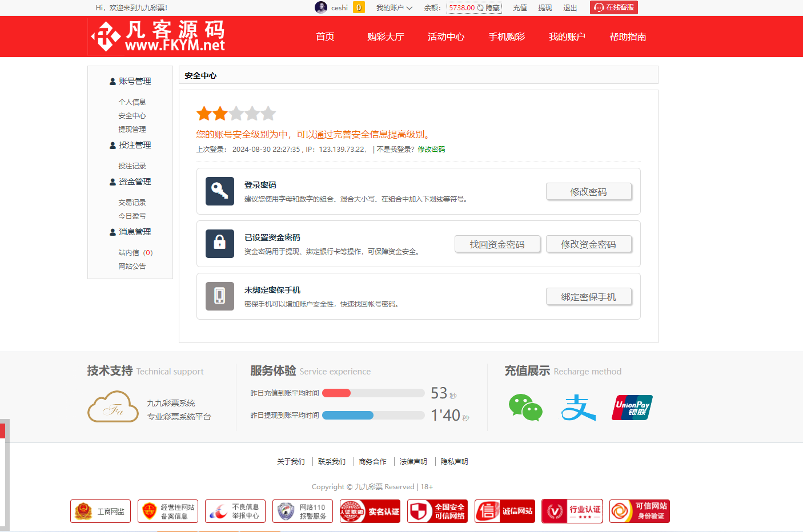Switch to the 购彩大厅 nav tab
The height and width of the screenshot is (532, 803).
click(x=386, y=36)
